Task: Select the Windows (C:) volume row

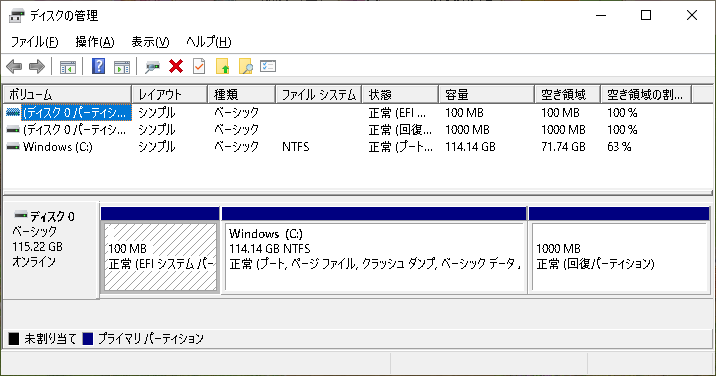Action: coord(358,147)
